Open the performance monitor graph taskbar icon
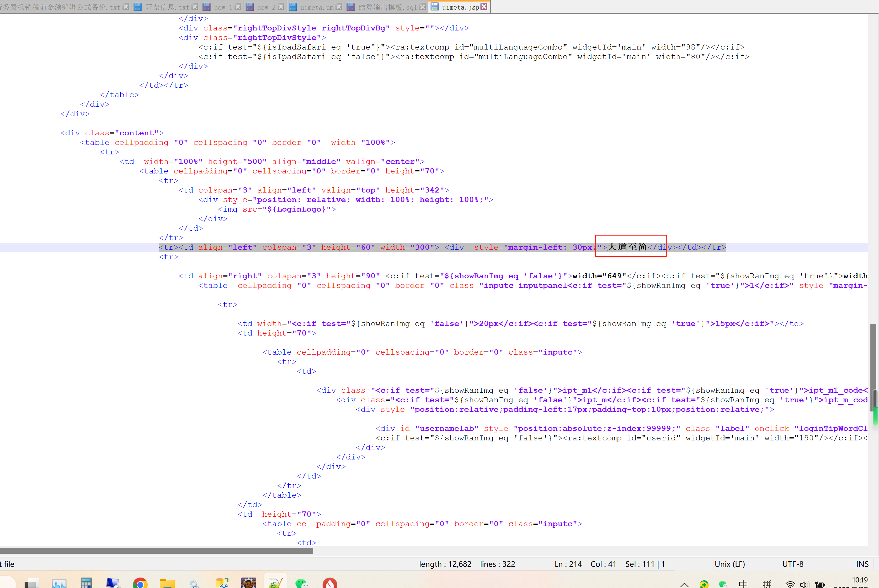 click(x=59, y=583)
